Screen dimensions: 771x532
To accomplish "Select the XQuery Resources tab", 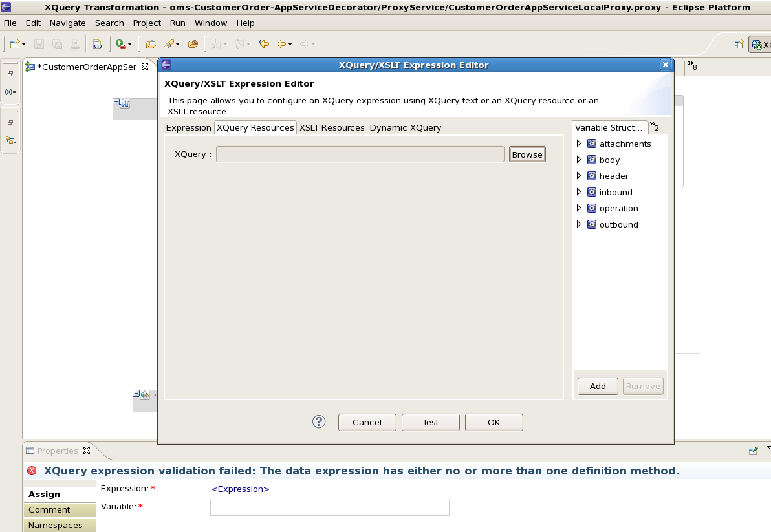I will pyautogui.click(x=255, y=128).
